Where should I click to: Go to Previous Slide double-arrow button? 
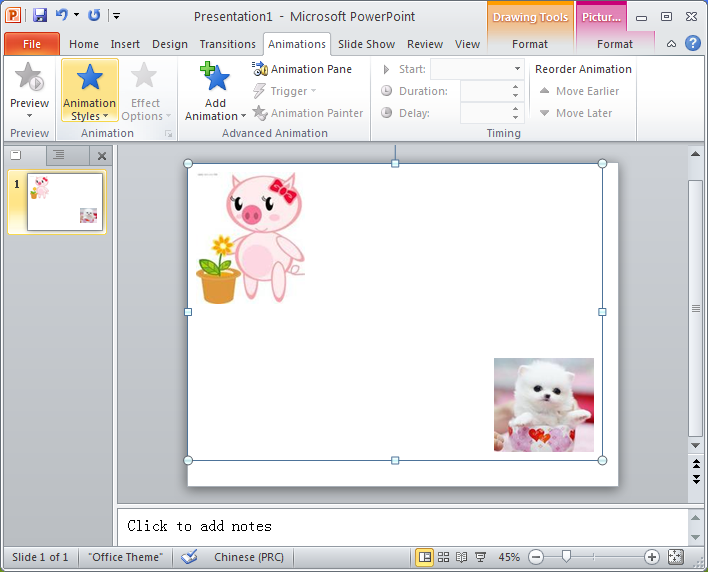click(x=696, y=464)
